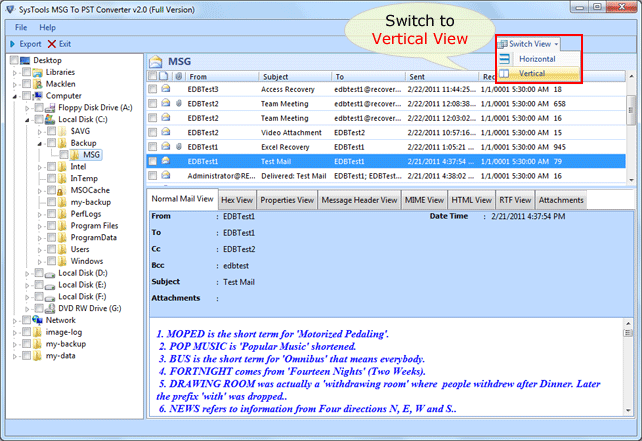Expand the Users folder node
Screen dimensions: 642x441
40,250
